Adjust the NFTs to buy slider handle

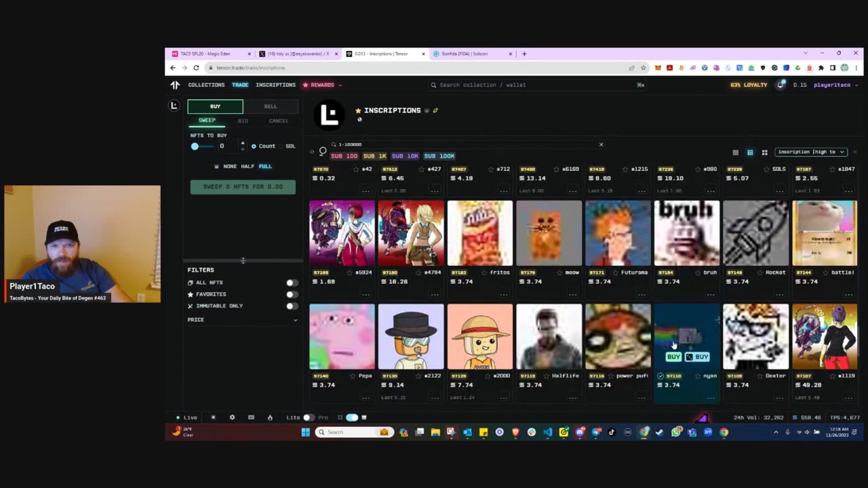pos(195,146)
